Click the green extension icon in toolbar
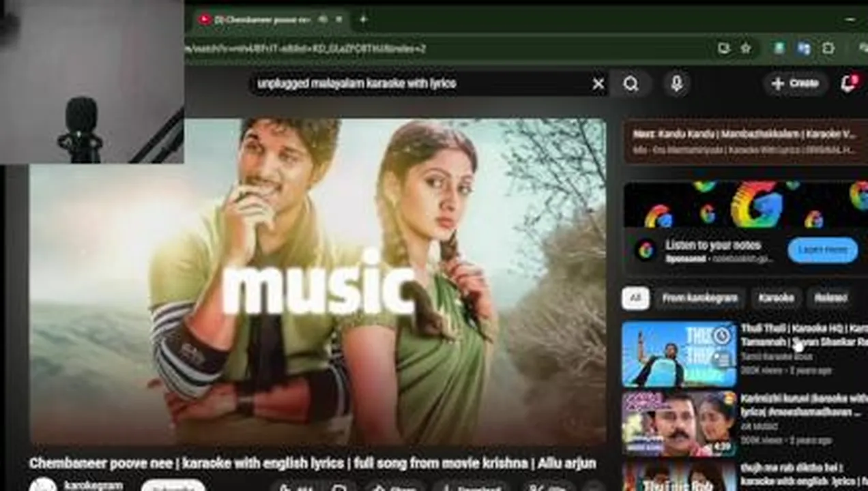This screenshot has height=491, width=868. coord(779,48)
